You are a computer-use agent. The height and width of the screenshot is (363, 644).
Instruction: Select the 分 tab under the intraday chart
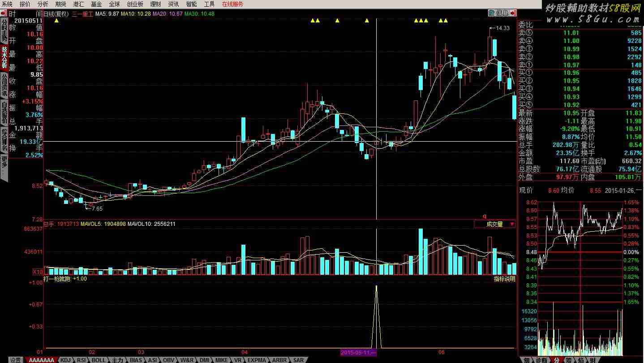point(556,360)
